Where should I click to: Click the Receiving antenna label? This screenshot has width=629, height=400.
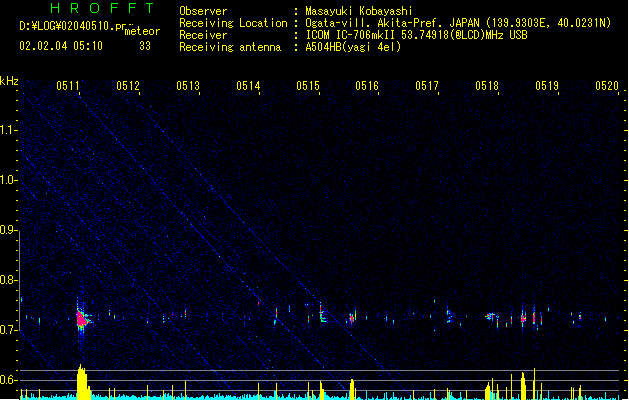[x=230, y=47]
